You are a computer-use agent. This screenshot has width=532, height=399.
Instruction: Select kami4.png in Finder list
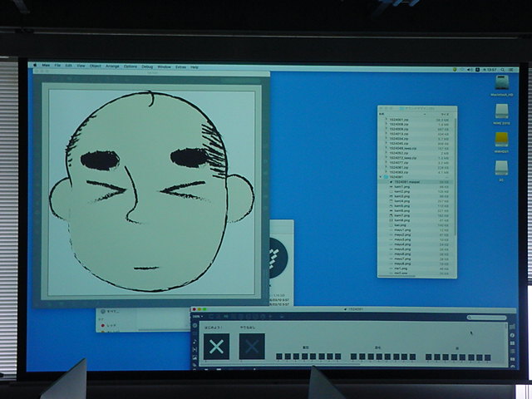pos(402,201)
